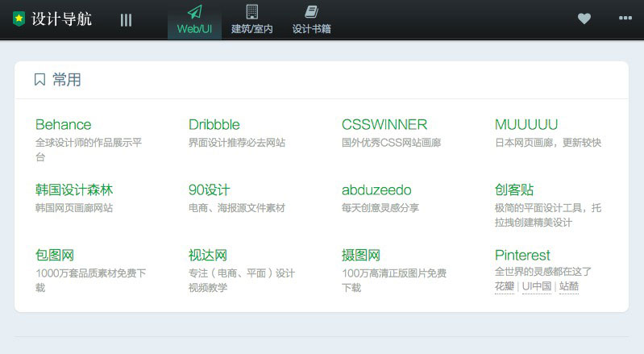The image size is (644, 354).
Task: Open the three-bar column menu icon
Action: point(126,19)
